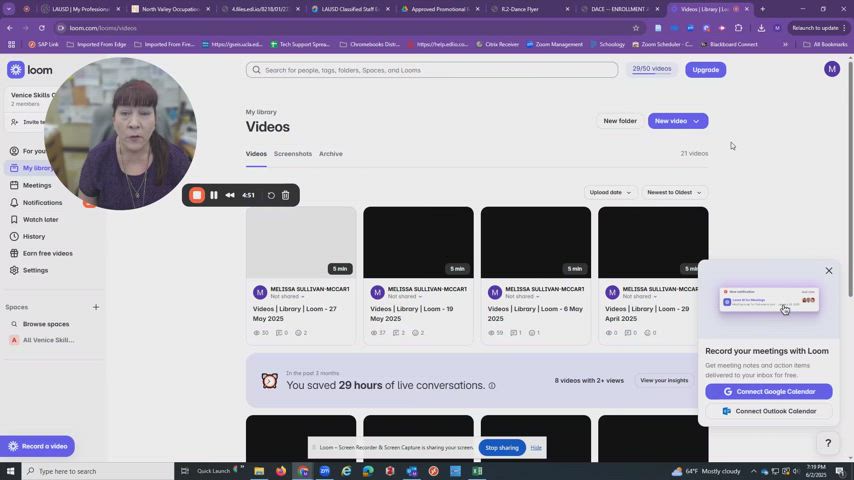
Task: Expand the New video dropdown button
Action: click(x=696, y=121)
